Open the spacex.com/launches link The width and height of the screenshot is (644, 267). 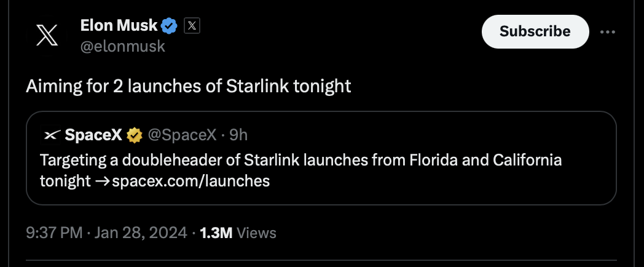point(190,181)
